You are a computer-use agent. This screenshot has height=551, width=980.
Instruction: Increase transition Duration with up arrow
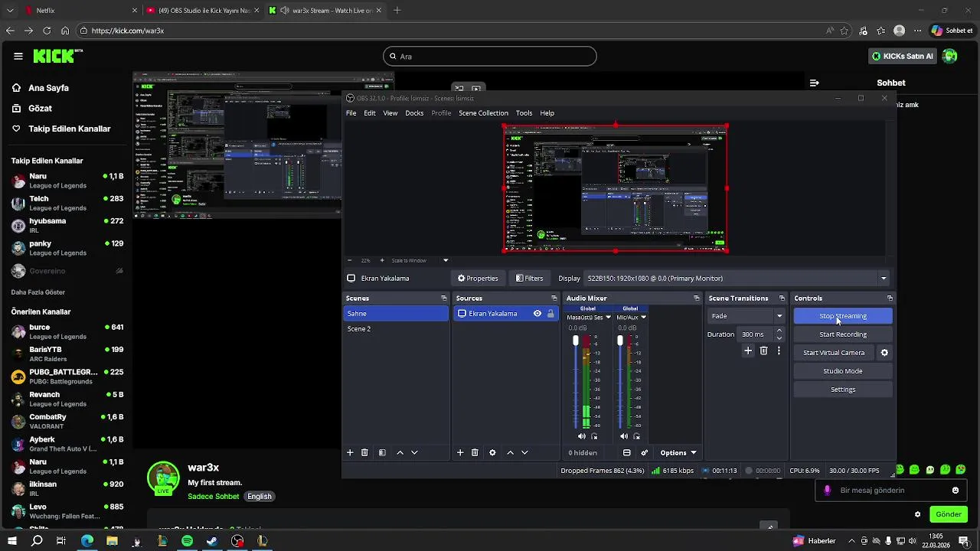[x=779, y=331]
